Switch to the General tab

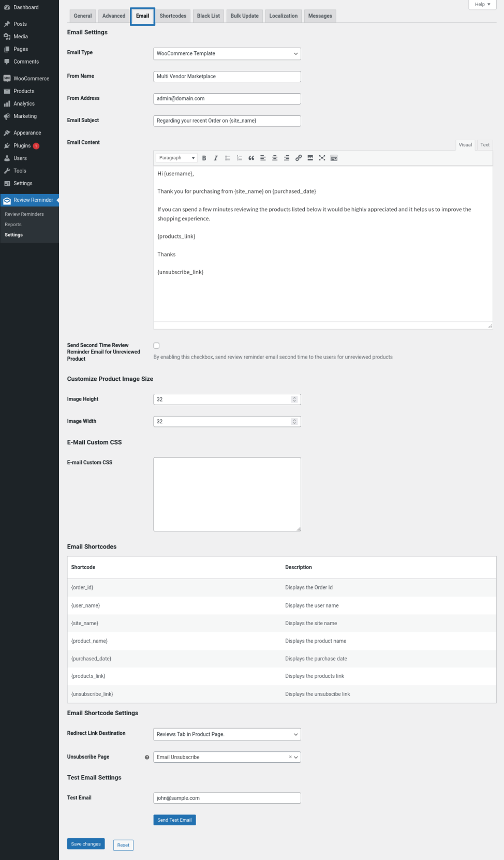[83, 16]
